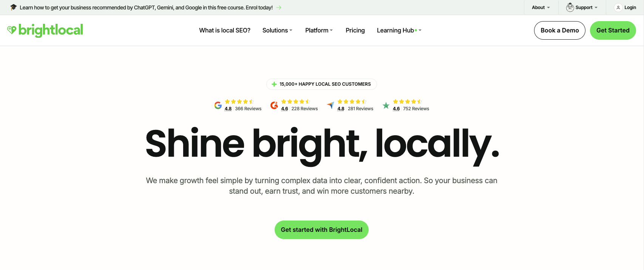Go to What is local SEO?
The image size is (644, 270).
click(225, 30)
